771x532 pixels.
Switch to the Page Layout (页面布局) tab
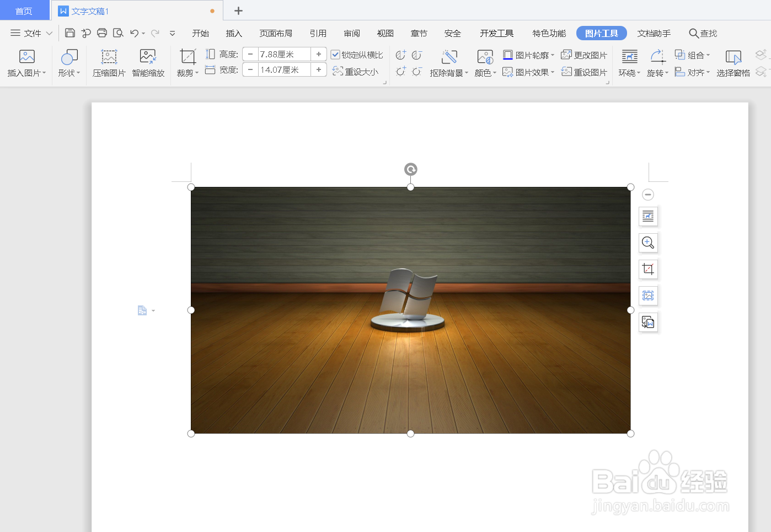276,33
